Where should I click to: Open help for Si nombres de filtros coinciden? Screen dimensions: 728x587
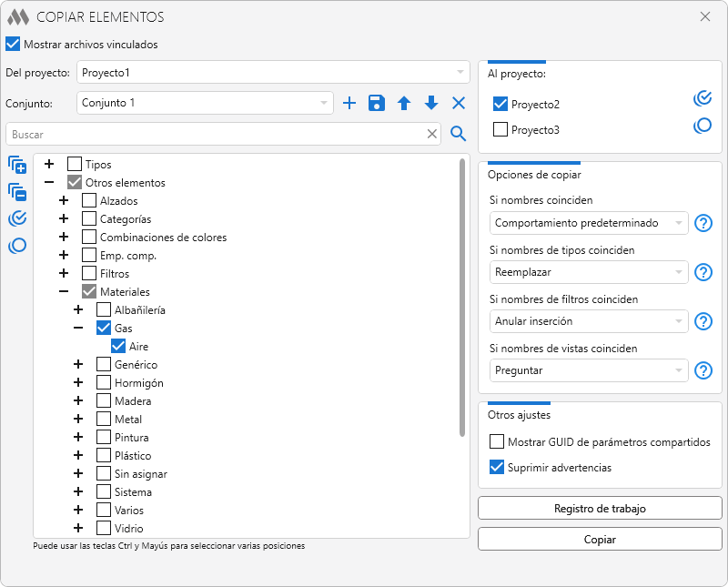click(703, 321)
